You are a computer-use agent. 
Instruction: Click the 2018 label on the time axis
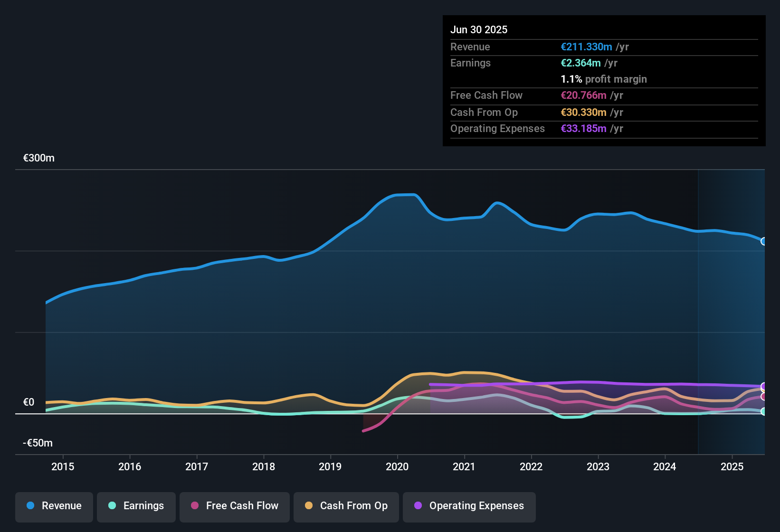pos(264,466)
